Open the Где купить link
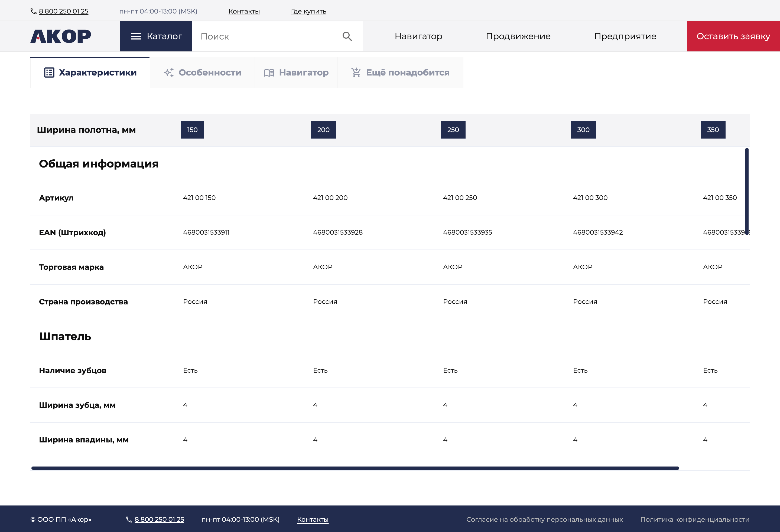780x532 pixels. tap(308, 11)
